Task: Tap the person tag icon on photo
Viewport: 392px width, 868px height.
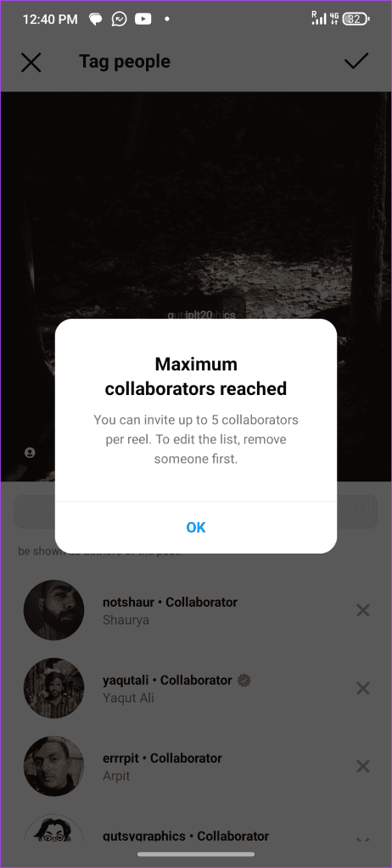Action: click(30, 453)
